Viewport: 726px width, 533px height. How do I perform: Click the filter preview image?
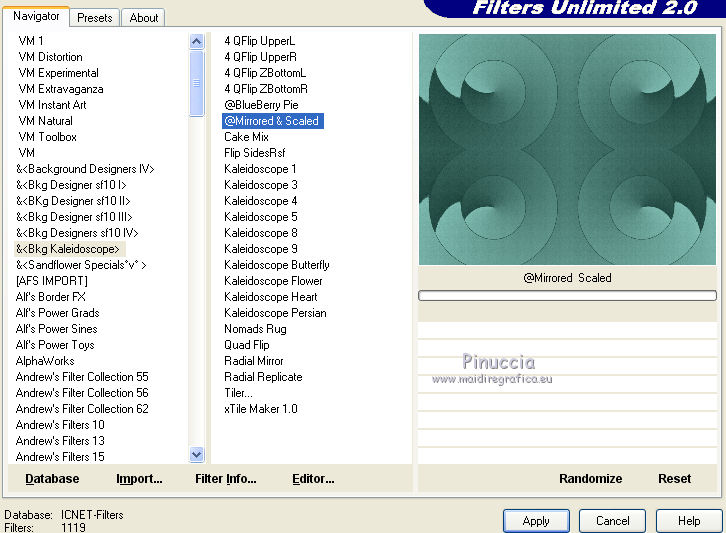[x=567, y=149]
